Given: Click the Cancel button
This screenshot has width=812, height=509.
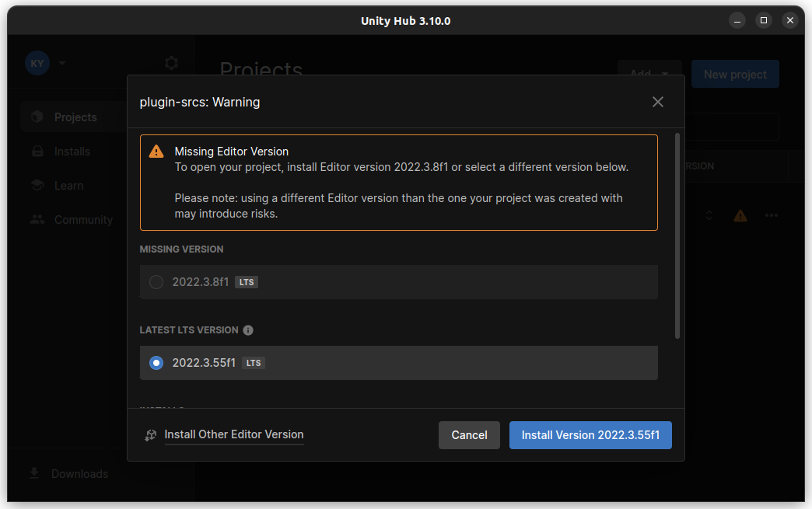Looking at the screenshot, I should tap(469, 435).
